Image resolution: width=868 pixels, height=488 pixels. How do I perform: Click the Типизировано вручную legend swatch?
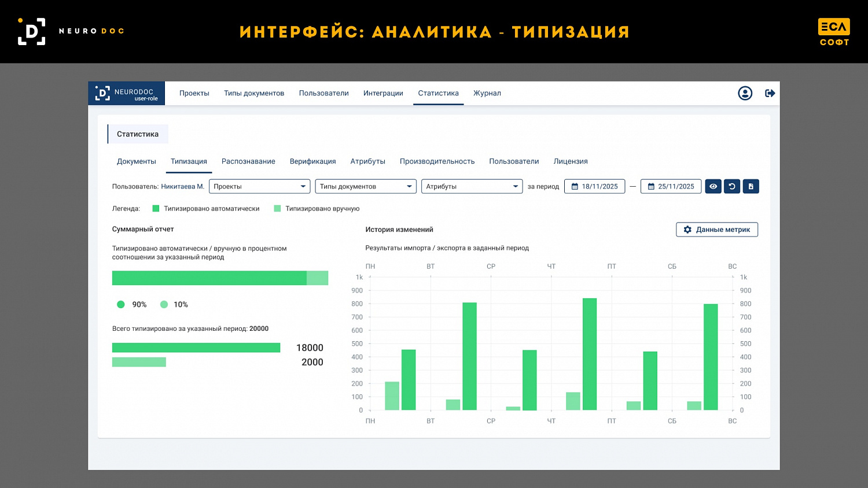277,209
